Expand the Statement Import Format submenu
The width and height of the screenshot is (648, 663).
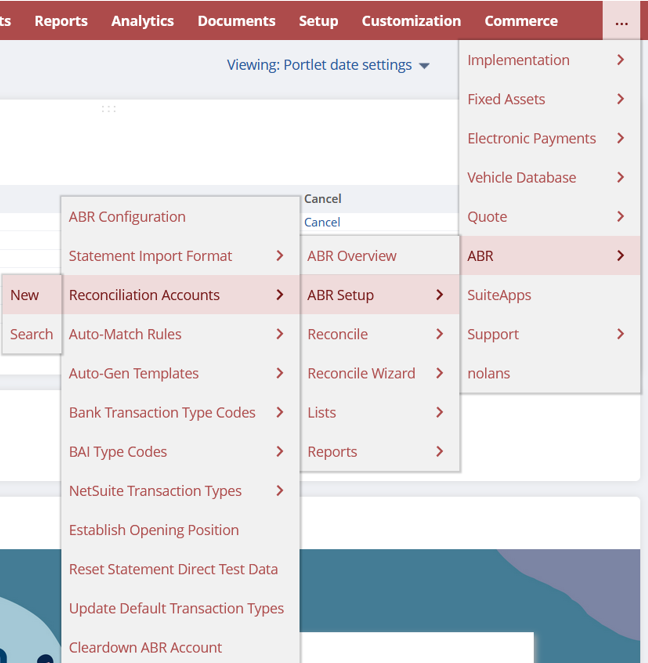178,256
